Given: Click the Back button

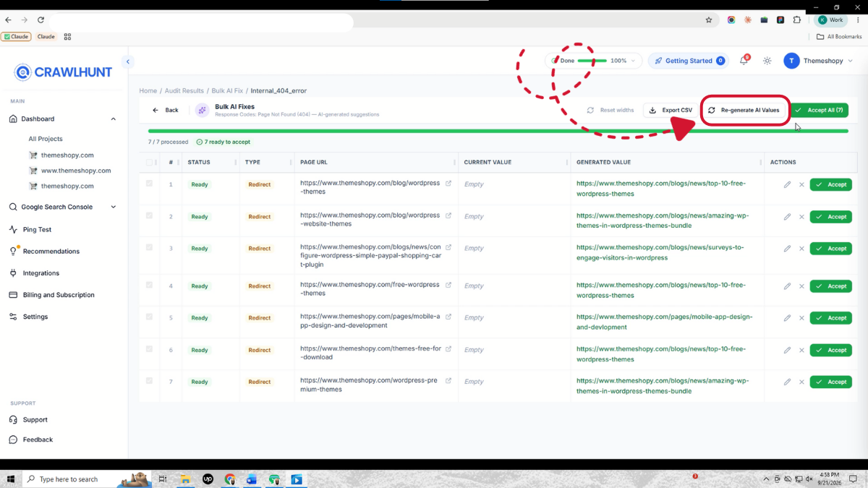Looking at the screenshot, I should [x=166, y=110].
